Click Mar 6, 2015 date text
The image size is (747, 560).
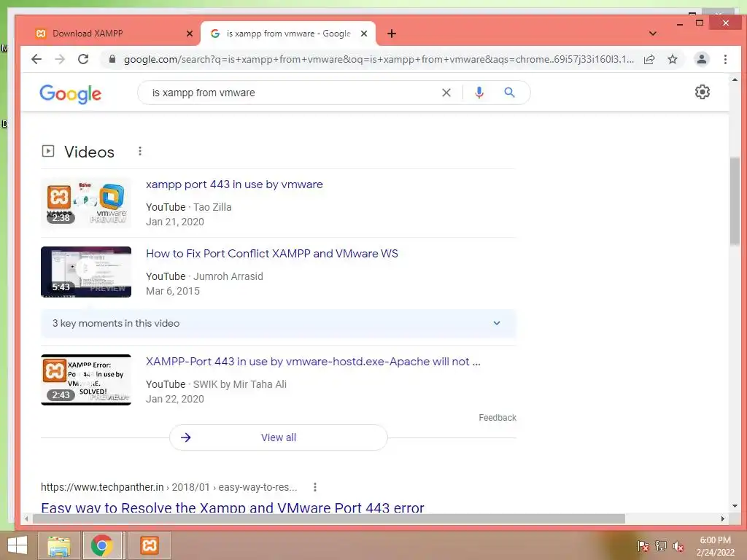[x=172, y=291]
